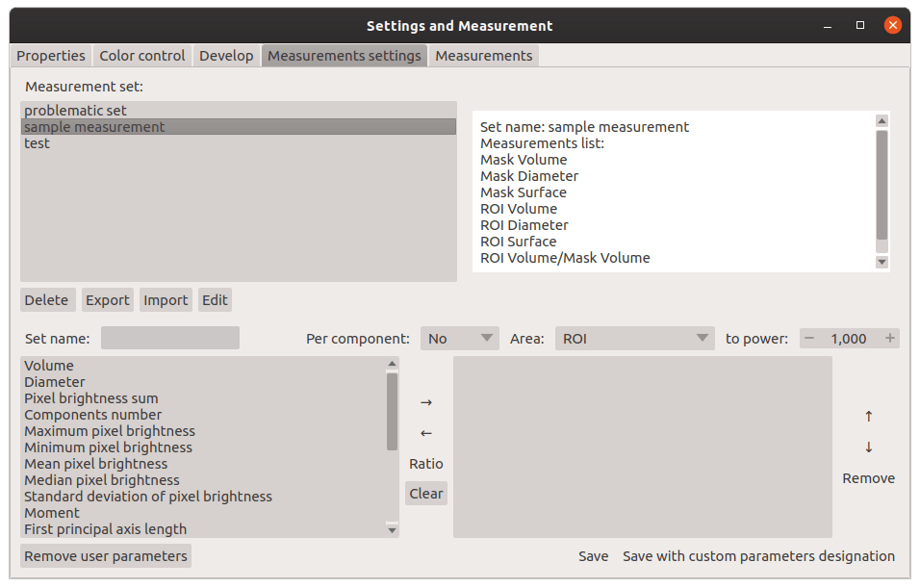This screenshot has height=588, width=920.
Task: Focus the Set name input field
Action: click(170, 338)
